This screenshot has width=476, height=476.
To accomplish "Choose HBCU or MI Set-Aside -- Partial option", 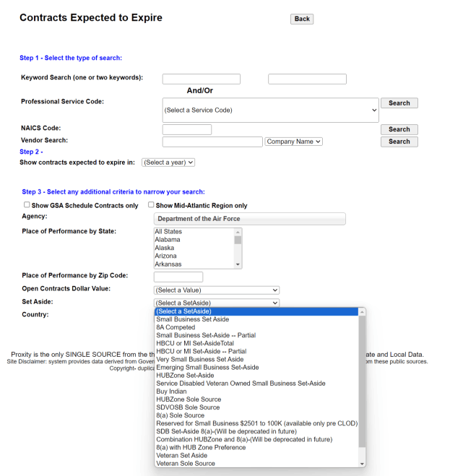I will tap(256, 352).
